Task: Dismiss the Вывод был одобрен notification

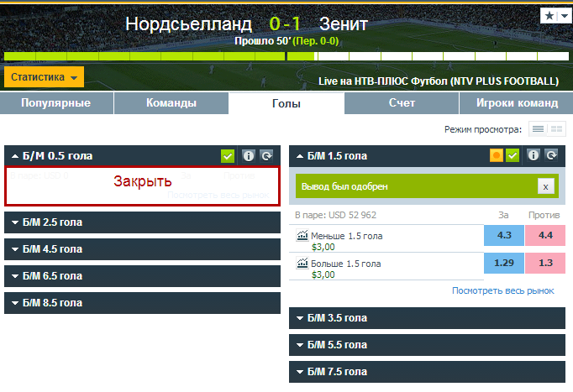Action: (545, 186)
